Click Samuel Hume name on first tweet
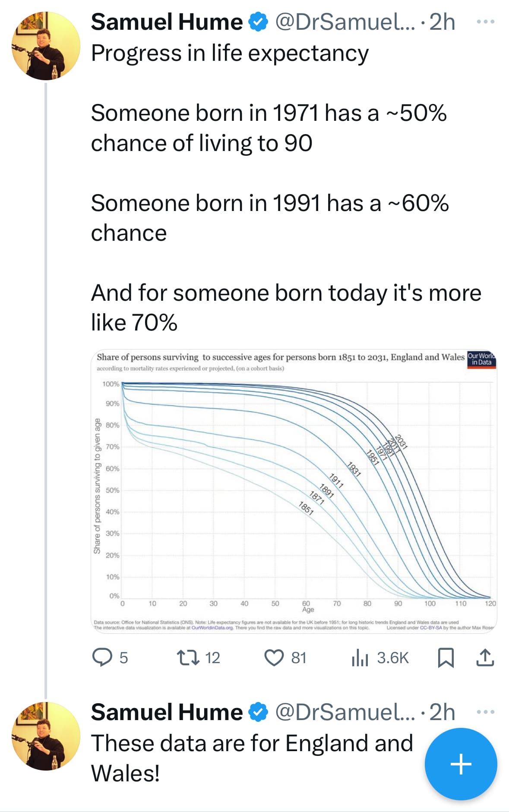This screenshot has width=509, height=812. (x=167, y=22)
